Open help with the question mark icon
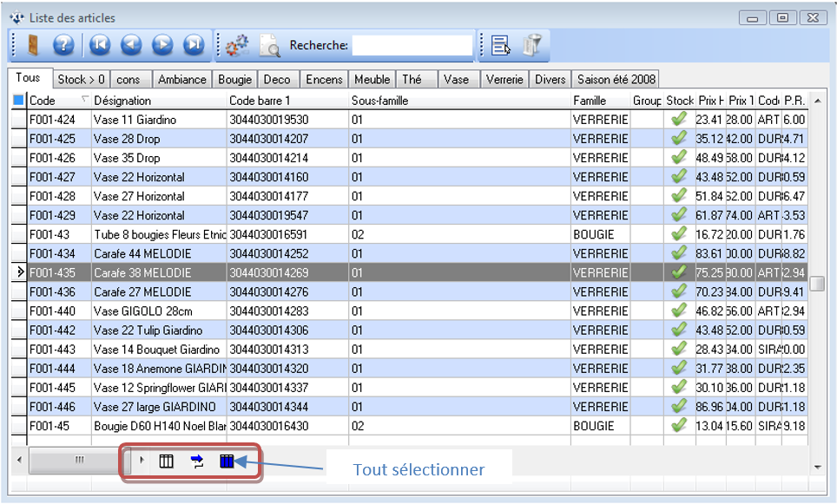837x504 pixels. click(63, 45)
